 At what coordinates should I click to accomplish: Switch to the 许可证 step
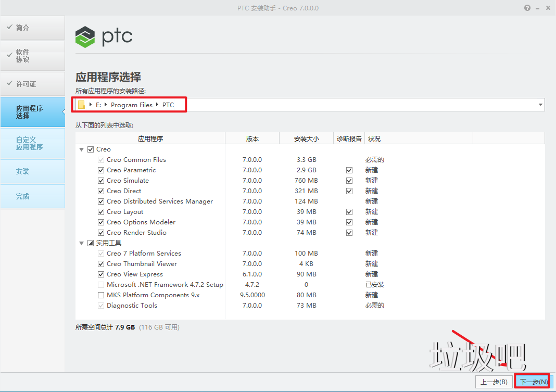[32, 84]
